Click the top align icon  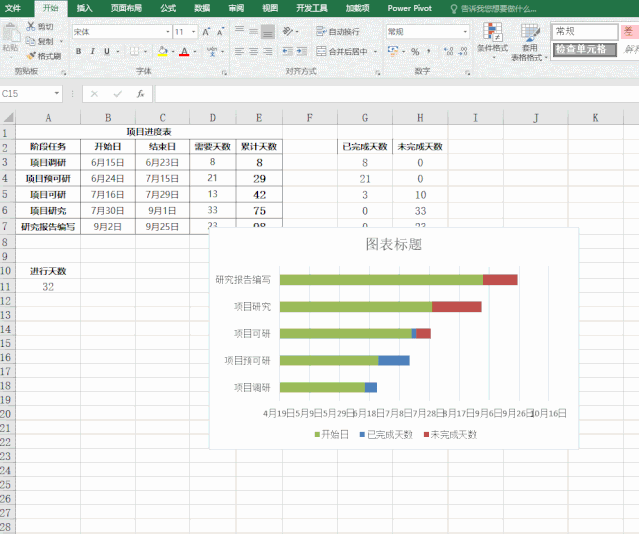click(239, 31)
